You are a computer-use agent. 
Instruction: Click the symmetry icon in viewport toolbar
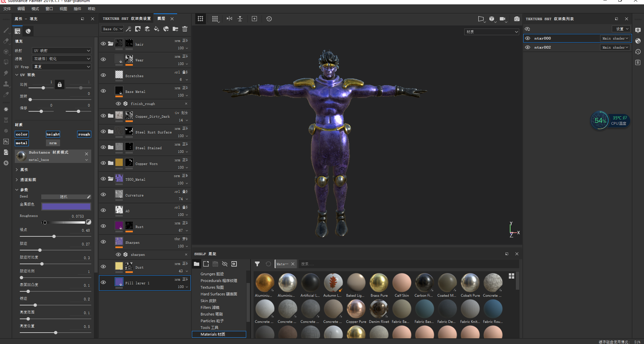tap(229, 19)
